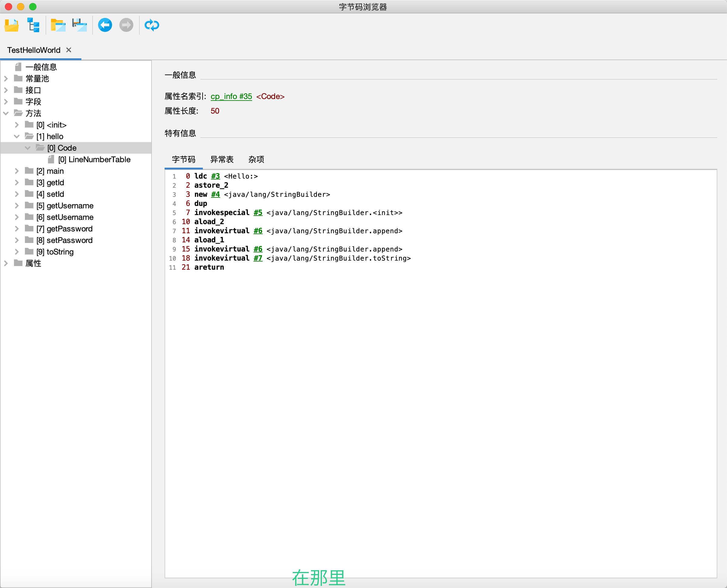Click the class tree browse icon
The height and width of the screenshot is (588, 727).
click(33, 26)
